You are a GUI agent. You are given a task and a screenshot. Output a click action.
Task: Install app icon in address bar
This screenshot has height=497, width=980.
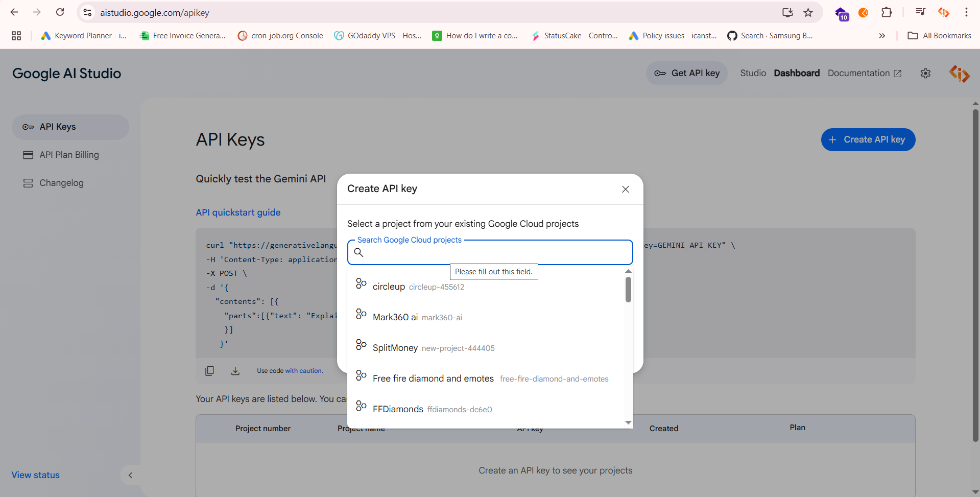[787, 12]
